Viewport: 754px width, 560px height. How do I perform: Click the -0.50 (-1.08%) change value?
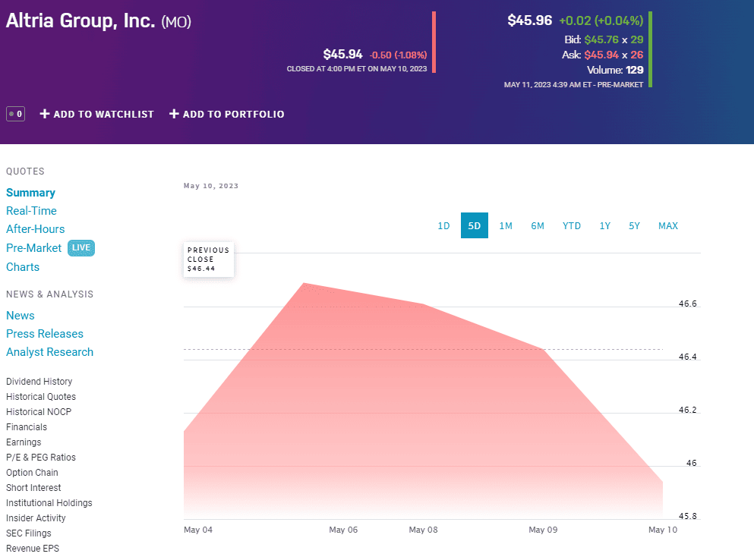pos(398,55)
